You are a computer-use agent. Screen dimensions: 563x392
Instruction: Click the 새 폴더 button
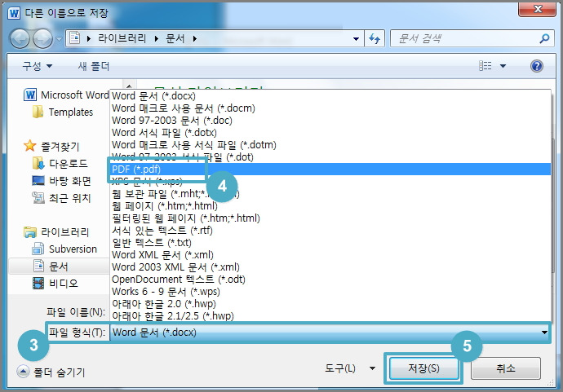(x=94, y=66)
